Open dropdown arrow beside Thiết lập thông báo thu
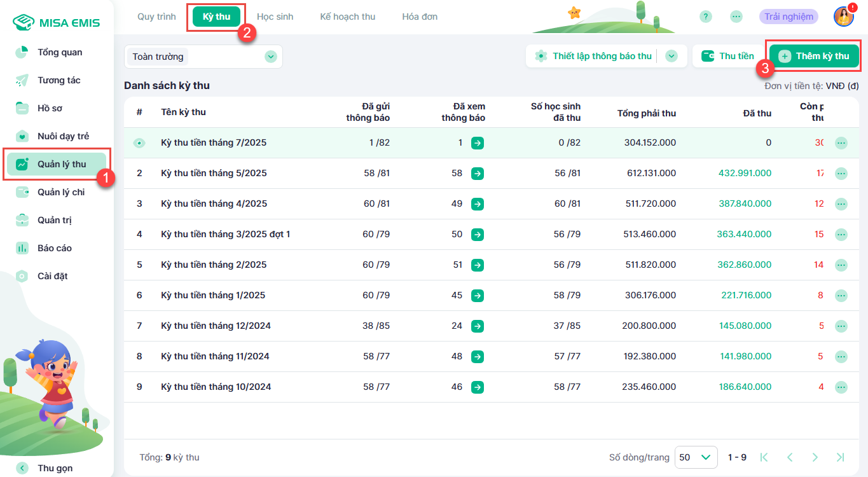Viewport: 868px width, 477px height. [x=672, y=56]
